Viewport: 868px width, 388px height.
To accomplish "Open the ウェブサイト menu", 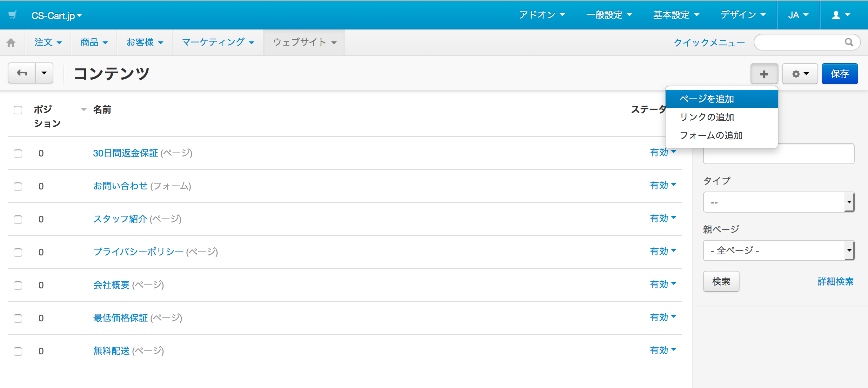I will coord(305,42).
